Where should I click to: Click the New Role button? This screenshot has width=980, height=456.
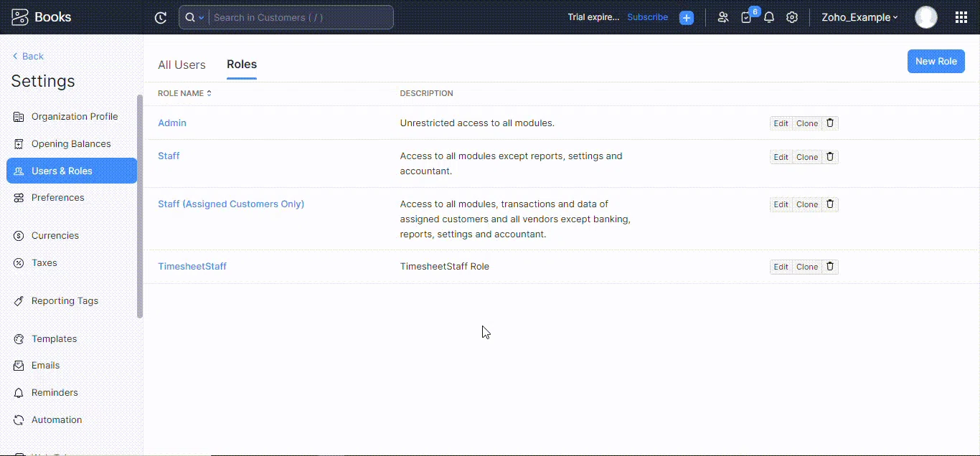tap(936, 62)
